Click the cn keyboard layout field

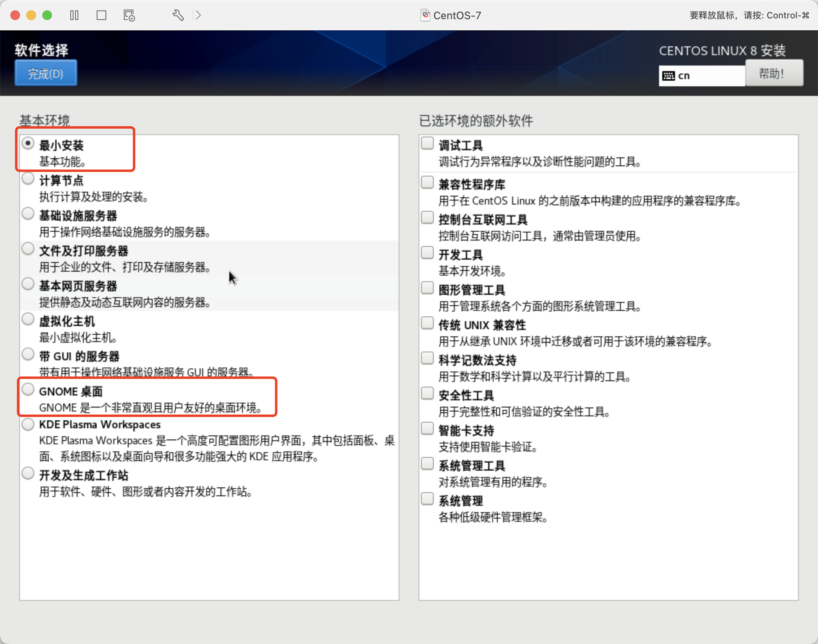tap(702, 76)
